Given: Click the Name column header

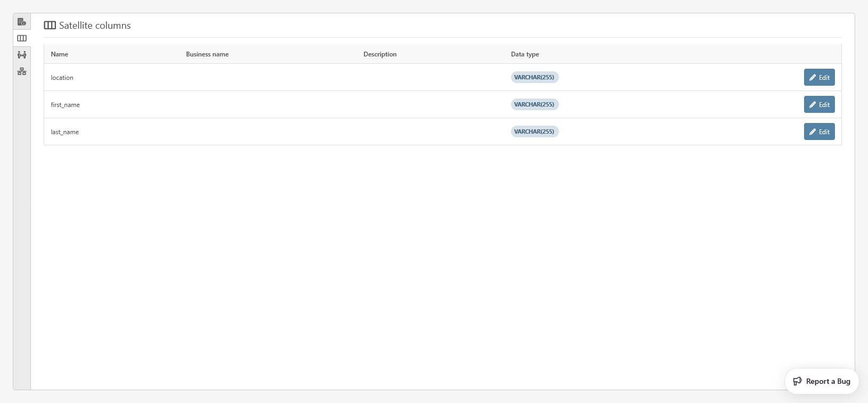Looking at the screenshot, I should [x=60, y=54].
